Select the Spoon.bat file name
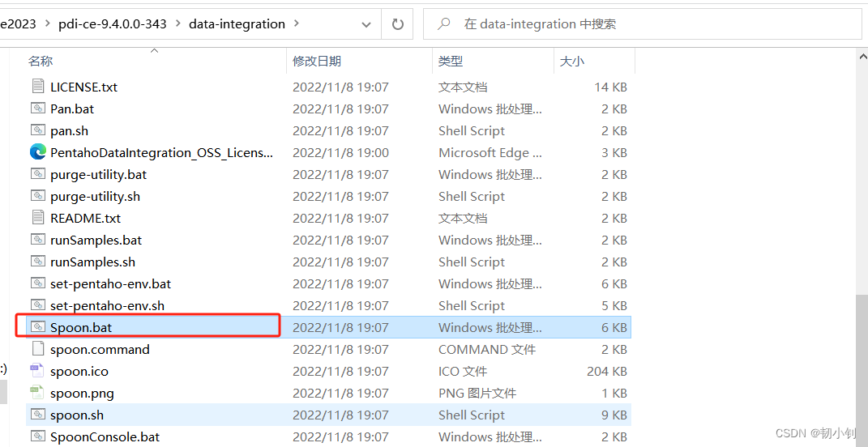This screenshot has height=447, width=868. tap(81, 327)
